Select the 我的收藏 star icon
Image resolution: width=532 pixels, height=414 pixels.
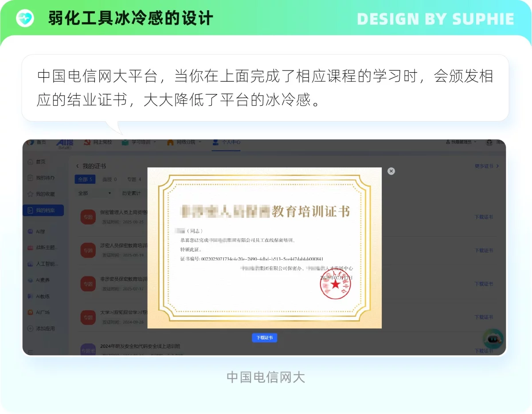pyautogui.click(x=30, y=194)
